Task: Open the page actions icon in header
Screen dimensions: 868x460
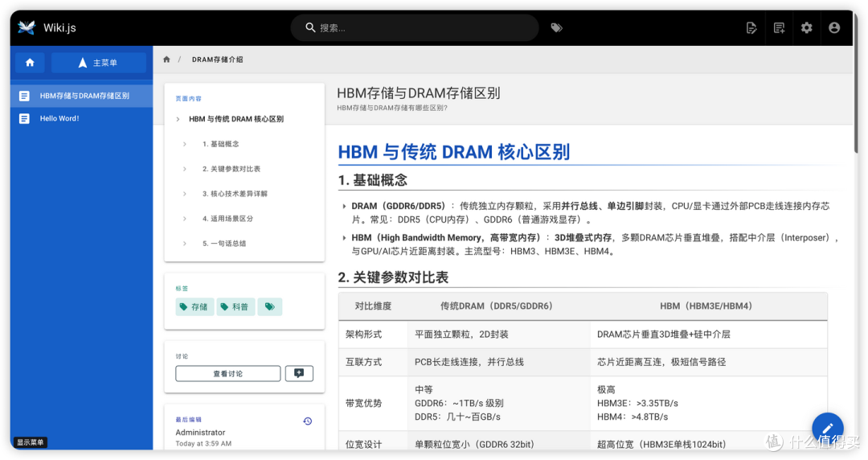Action: [x=751, y=27]
